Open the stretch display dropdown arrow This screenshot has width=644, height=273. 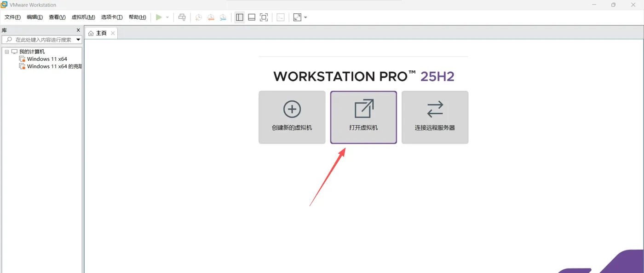(305, 17)
